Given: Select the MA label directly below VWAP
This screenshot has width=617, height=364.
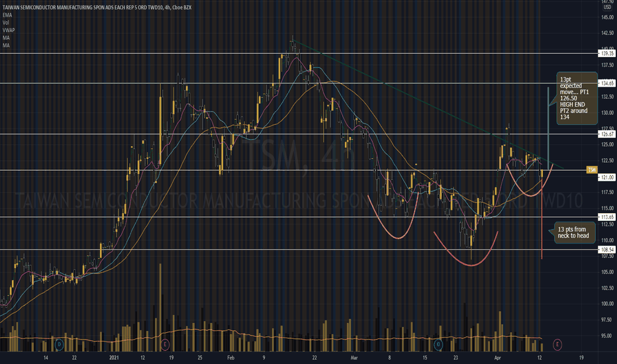Looking at the screenshot, I should [x=6, y=38].
